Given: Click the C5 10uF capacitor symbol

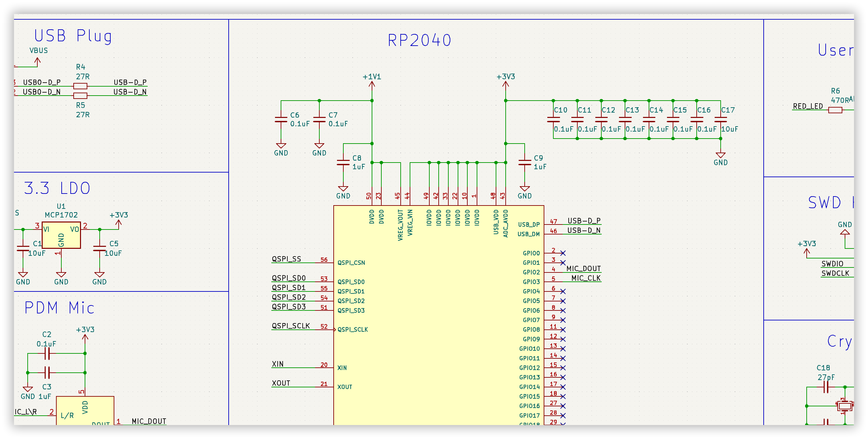Looking at the screenshot, I should (x=99, y=248).
